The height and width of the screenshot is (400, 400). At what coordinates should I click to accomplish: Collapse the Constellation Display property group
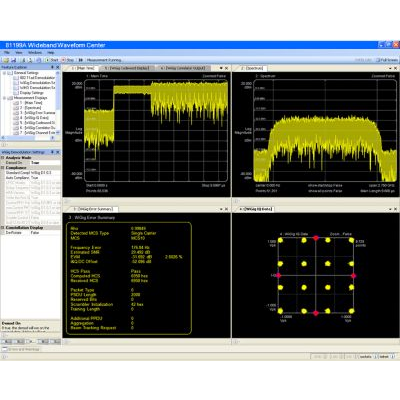3,228
